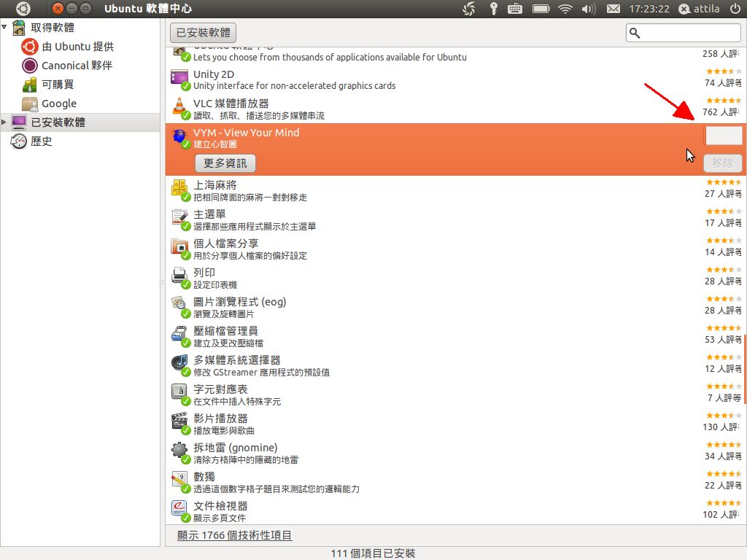The width and height of the screenshot is (747, 560).
Task: Click the user name attila menu
Action: click(699, 9)
